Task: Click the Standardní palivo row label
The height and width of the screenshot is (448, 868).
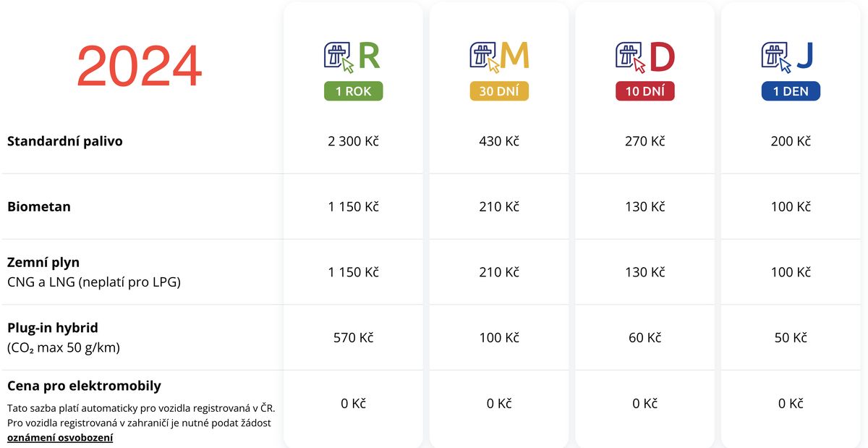Action: click(65, 141)
